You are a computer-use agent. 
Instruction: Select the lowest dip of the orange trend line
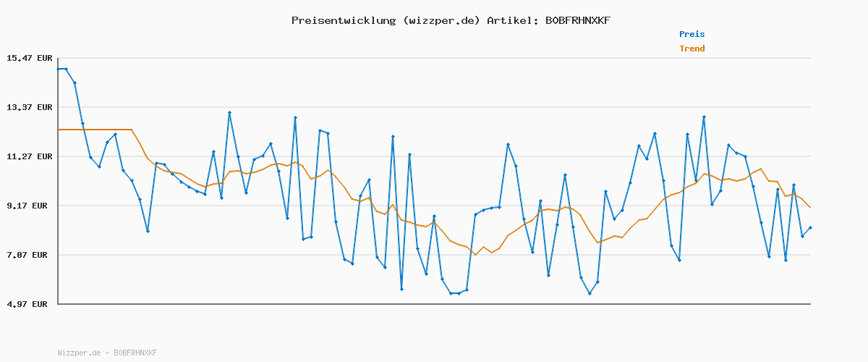(475, 255)
